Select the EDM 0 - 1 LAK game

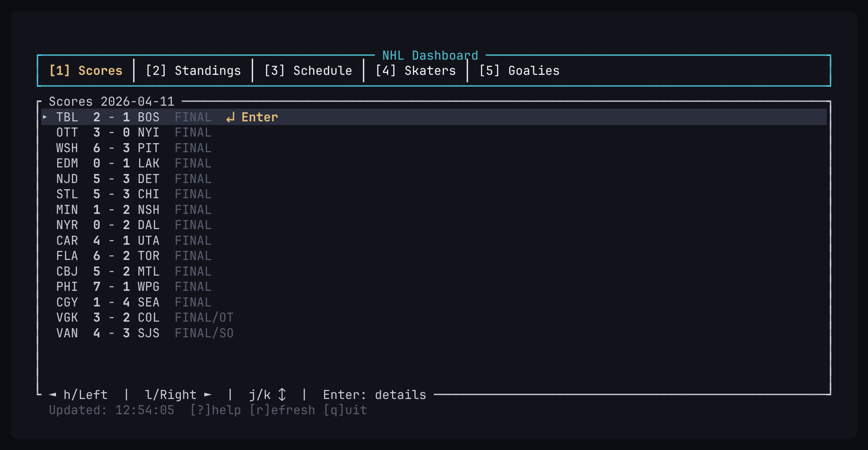pyautogui.click(x=434, y=163)
